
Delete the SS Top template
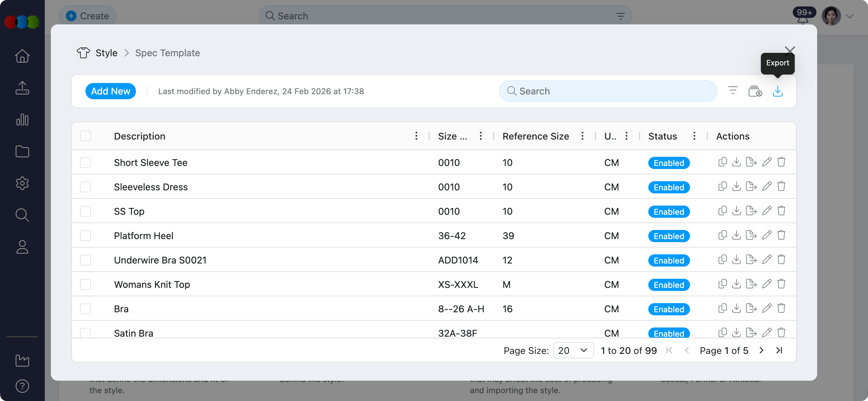tap(781, 211)
